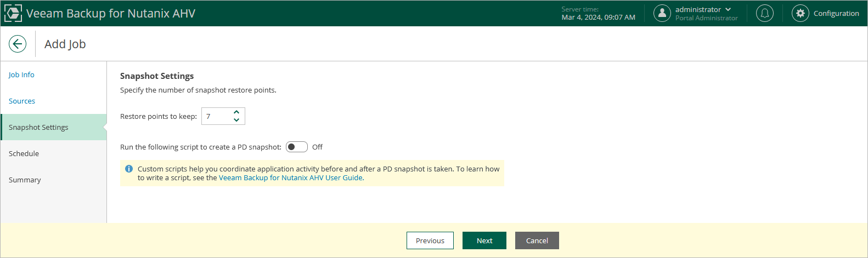This screenshot has height=258, width=868.
Task: Decrease restore points with down arrow
Action: (236, 120)
